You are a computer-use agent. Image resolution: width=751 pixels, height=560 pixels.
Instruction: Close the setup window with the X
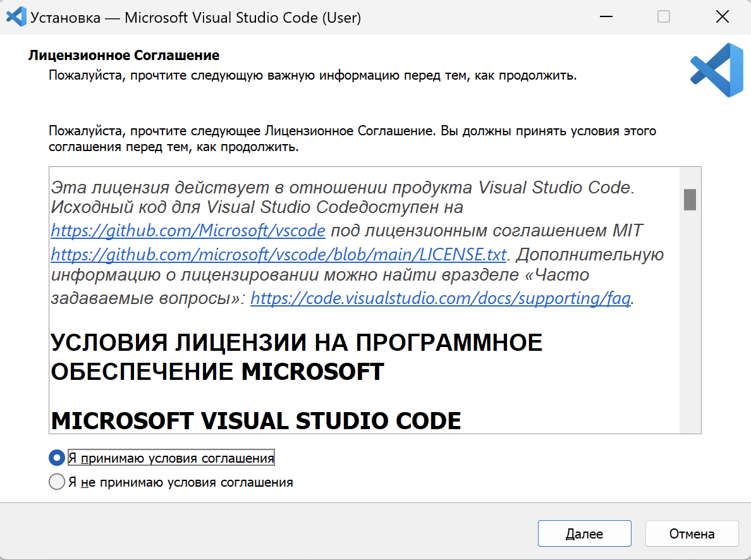(x=722, y=17)
